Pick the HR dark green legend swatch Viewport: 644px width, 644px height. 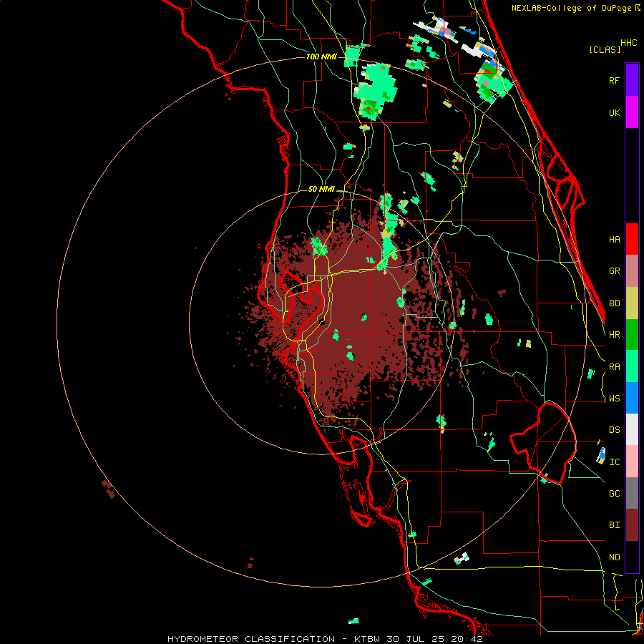632,334
